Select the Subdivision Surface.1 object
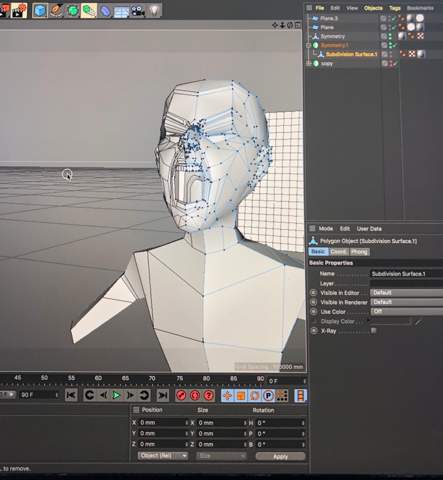This screenshot has height=480, width=443. coord(352,54)
